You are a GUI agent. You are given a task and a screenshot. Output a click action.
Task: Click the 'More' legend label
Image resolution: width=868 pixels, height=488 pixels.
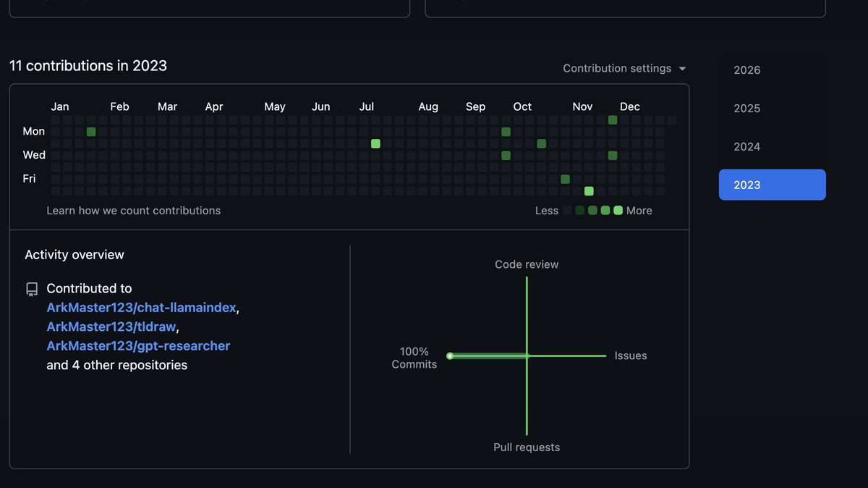[x=639, y=211]
